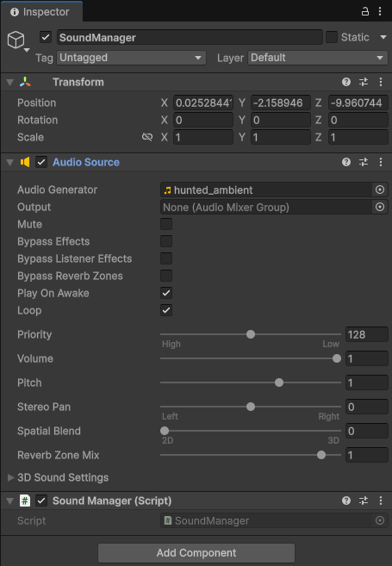This screenshot has height=566, width=392.
Task: Open the Static flags dropdown arrow
Action: coord(383,37)
